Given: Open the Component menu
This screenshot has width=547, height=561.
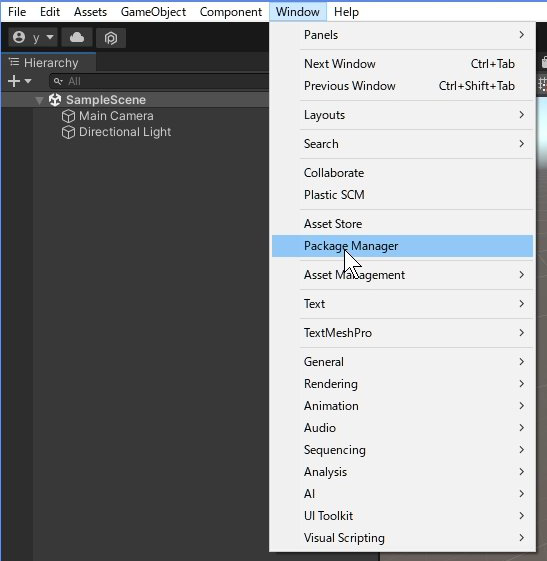Looking at the screenshot, I should [231, 12].
